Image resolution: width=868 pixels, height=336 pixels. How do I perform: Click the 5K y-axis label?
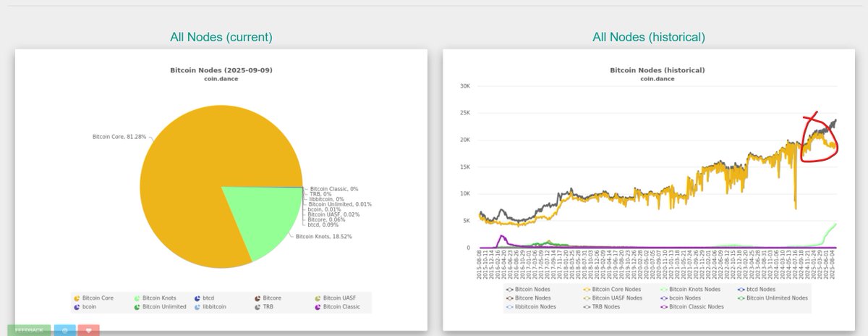(x=467, y=221)
